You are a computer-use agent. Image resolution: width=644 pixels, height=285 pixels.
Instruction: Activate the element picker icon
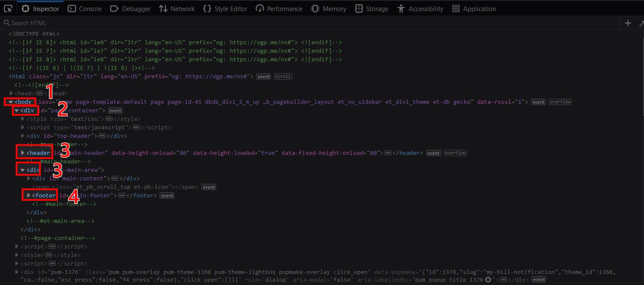coord(8,9)
